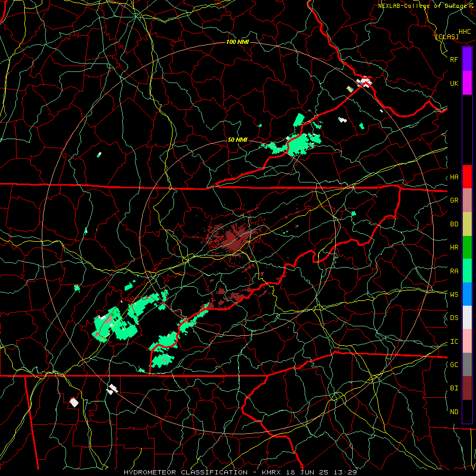The height and width of the screenshot is (476, 476).
Task: Select the IC ice crystals pink swatch
Action: (x=467, y=341)
